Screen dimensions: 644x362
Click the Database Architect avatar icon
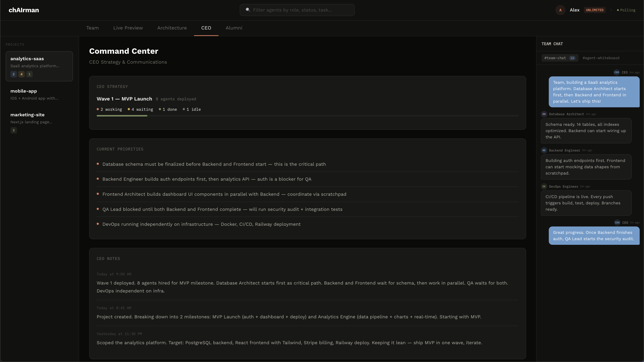tap(544, 114)
